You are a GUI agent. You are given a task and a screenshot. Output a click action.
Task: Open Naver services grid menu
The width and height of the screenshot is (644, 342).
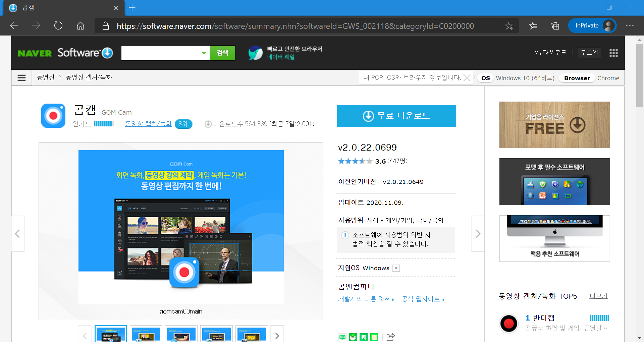pyautogui.click(x=613, y=53)
